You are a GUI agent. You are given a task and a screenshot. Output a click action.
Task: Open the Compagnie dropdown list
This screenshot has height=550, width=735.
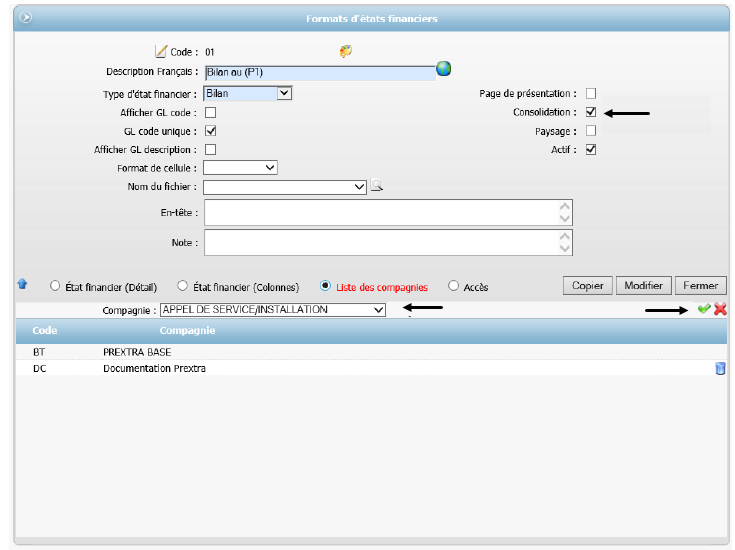(x=377, y=310)
